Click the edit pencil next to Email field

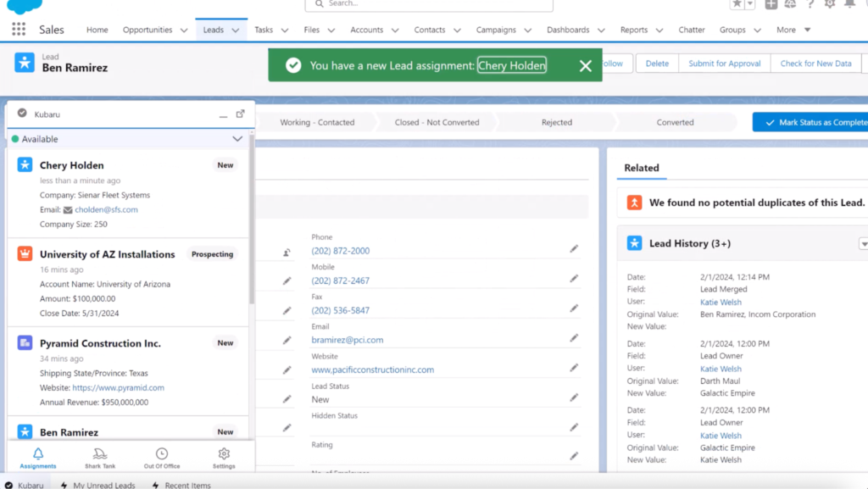574,337
